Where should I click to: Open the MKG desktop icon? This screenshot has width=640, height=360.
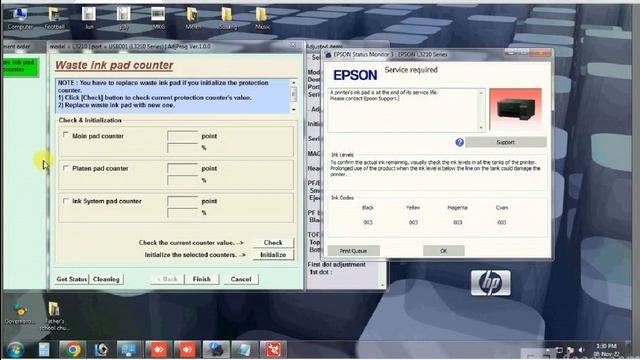pyautogui.click(x=158, y=19)
